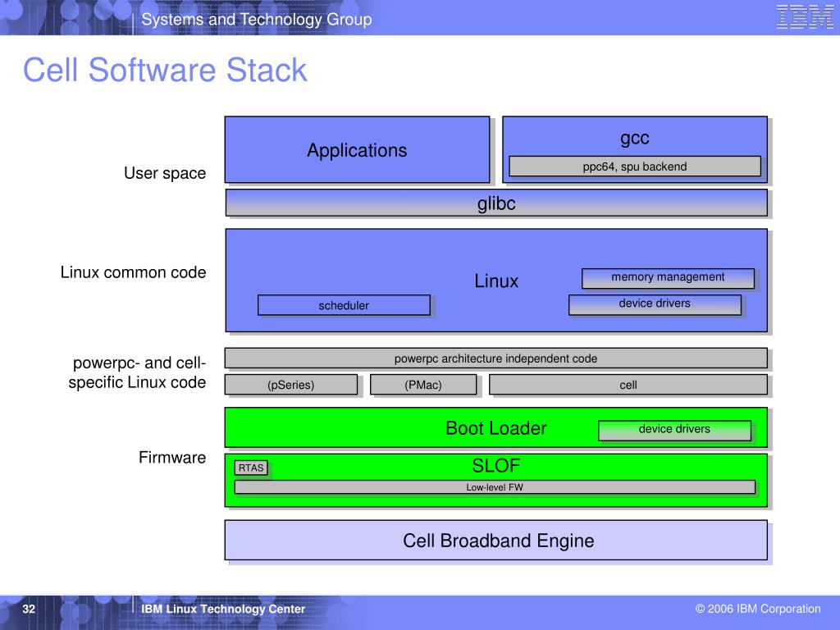Click the Cell Broadband Engine block
The image size is (840, 630).
pos(496,540)
